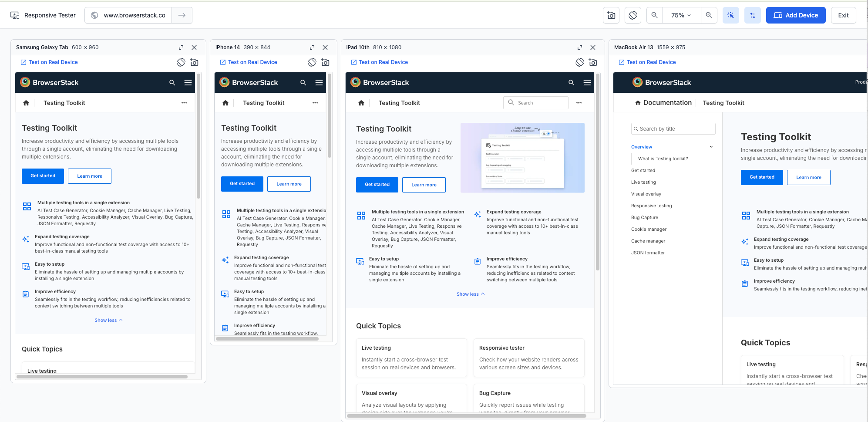Enable the interactive cursor sync mode
This screenshot has height=422, width=868.
click(x=731, y=15)
